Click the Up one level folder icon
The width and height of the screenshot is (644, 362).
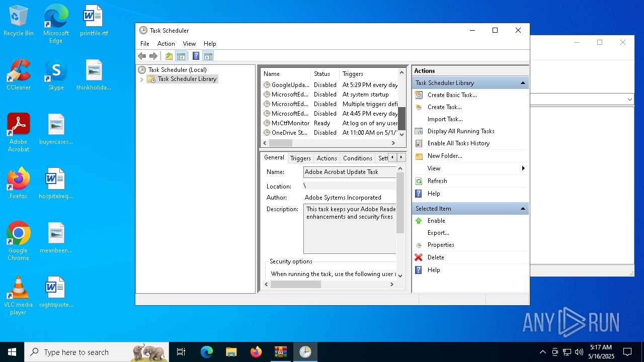tap(169, 56)
